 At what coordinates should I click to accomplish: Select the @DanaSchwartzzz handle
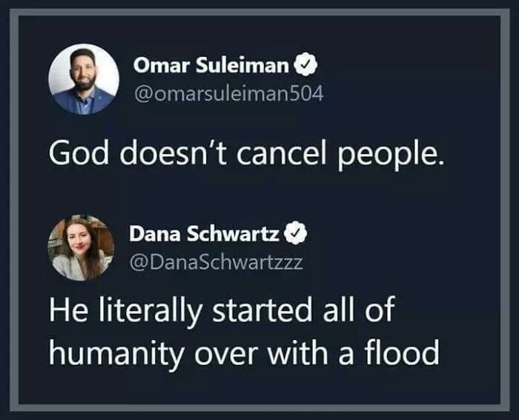(x=216, y=263)
